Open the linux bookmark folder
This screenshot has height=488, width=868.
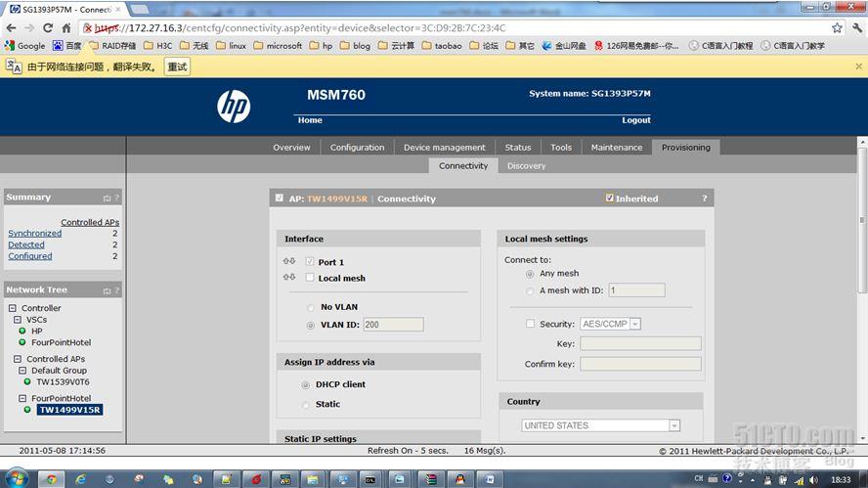pyautogui.click(x=232, y=45)
